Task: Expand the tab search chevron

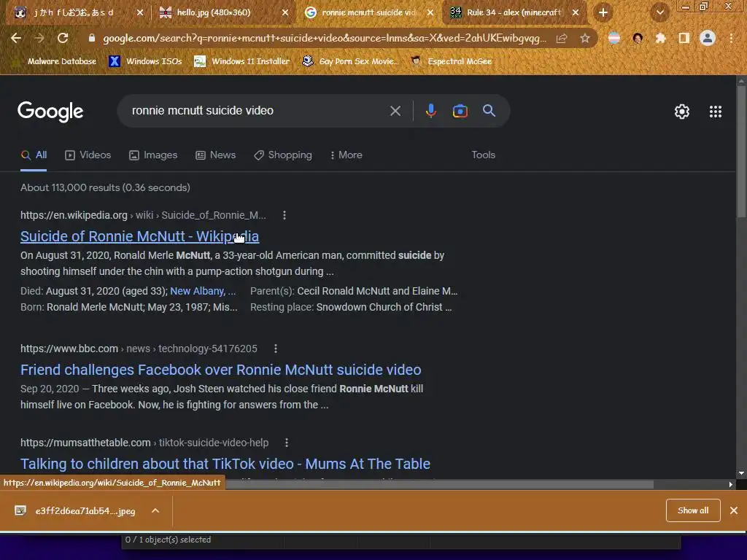Action: 659,12
